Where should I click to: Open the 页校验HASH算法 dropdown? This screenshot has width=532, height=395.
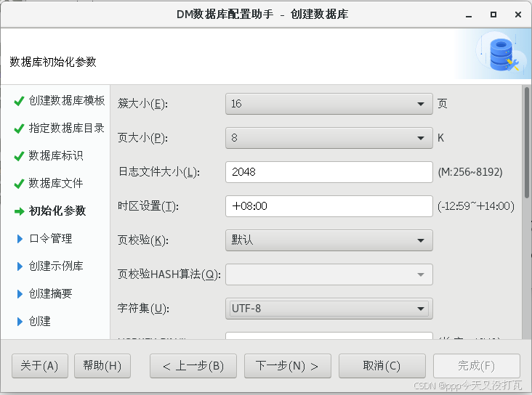click(x=329, y=274)
